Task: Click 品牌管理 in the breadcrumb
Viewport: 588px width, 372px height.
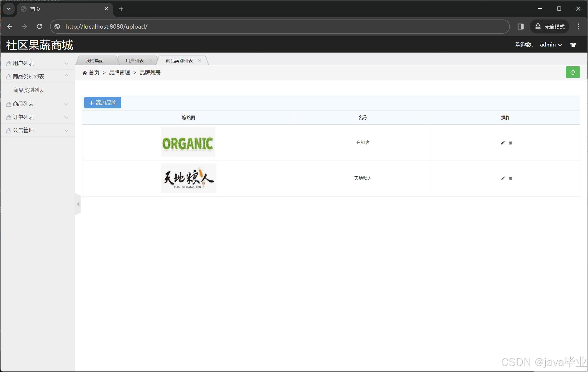Action: [120, 73]
